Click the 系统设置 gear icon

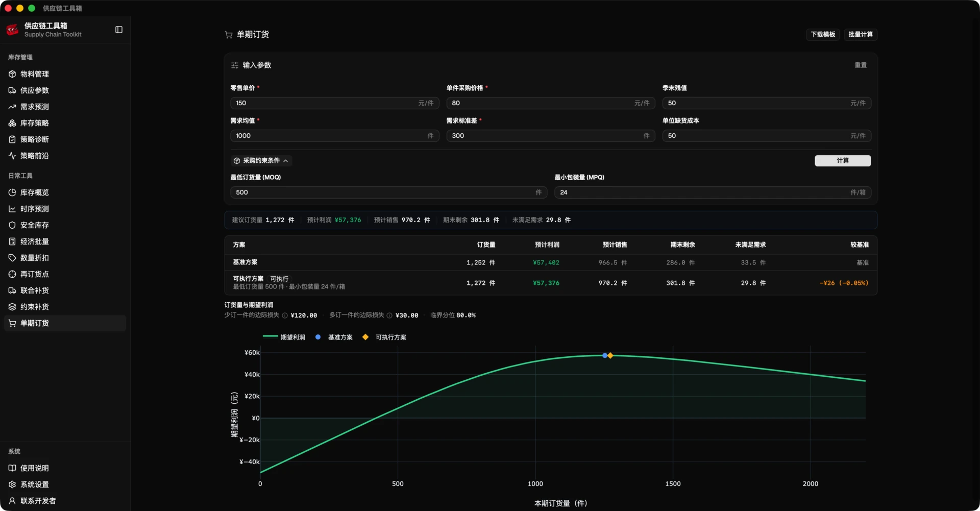pyautogui.click(x=12, y=484)
